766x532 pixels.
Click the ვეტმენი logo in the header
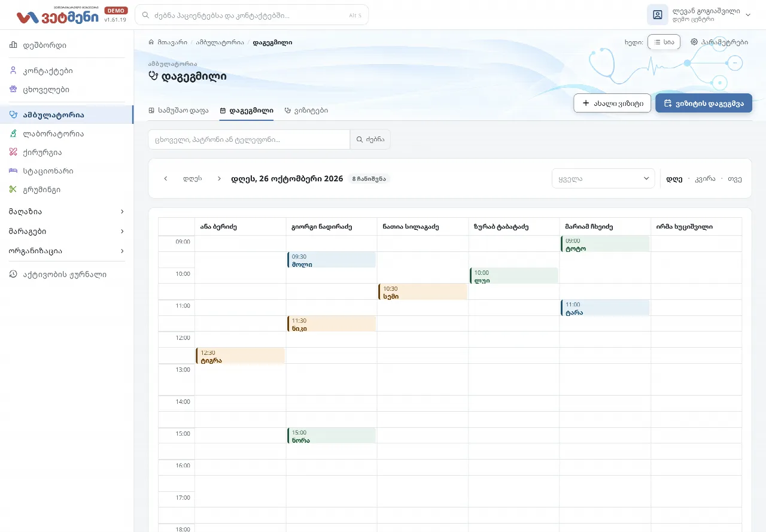tap(57, 16)
